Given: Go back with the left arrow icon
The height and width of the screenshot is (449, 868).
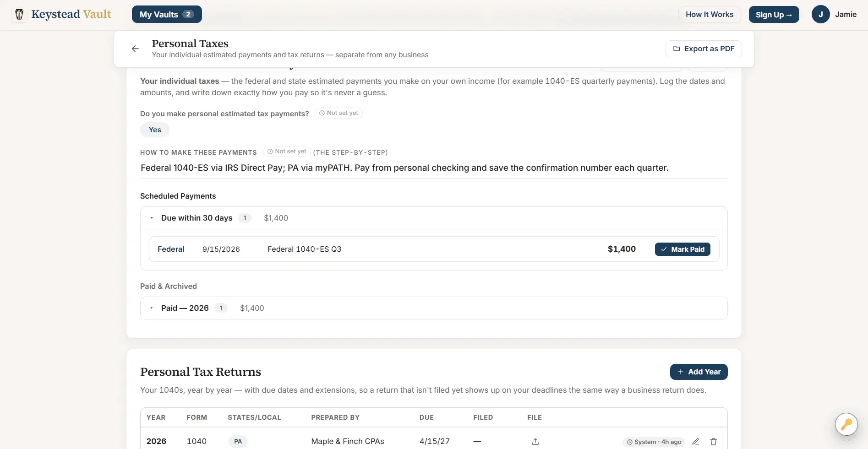Looking at the screenshot, I should (x=135, y=49).
